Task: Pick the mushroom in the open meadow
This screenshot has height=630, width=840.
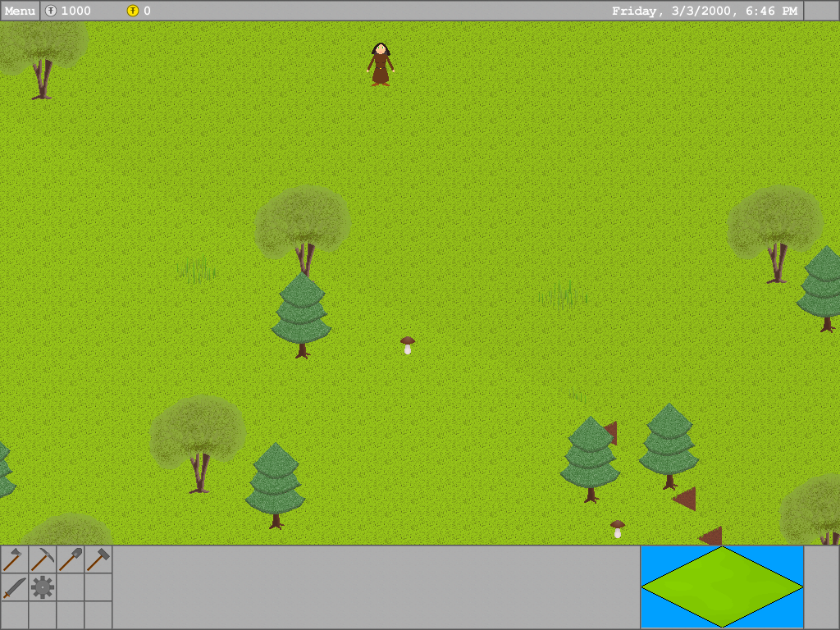Action: 408,345
